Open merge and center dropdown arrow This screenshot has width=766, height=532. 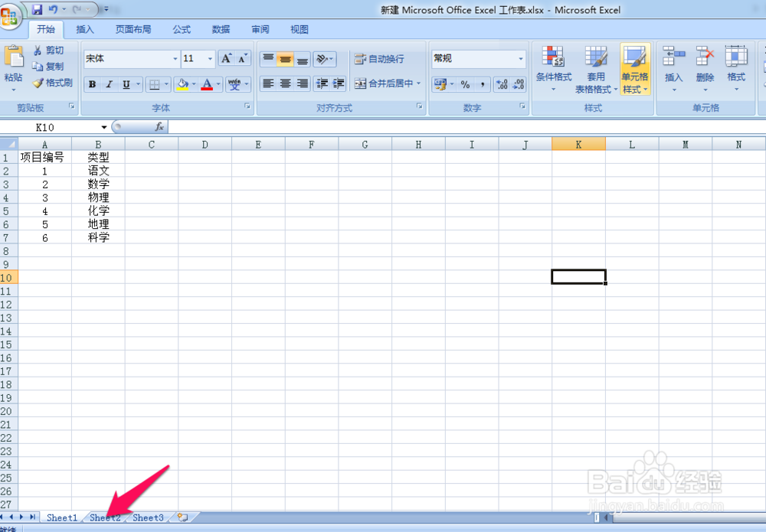[x=419, y=83]
